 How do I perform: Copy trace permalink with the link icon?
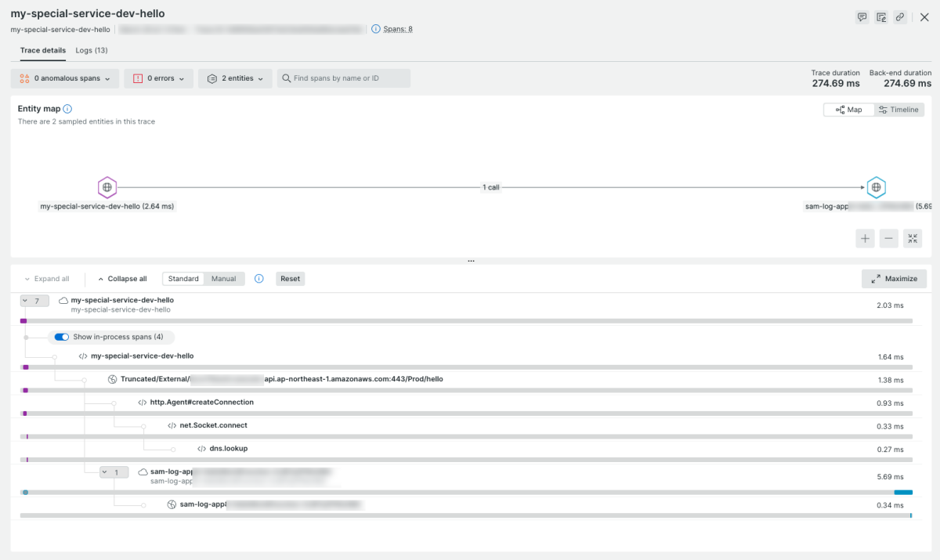click(x=900, y=17)
